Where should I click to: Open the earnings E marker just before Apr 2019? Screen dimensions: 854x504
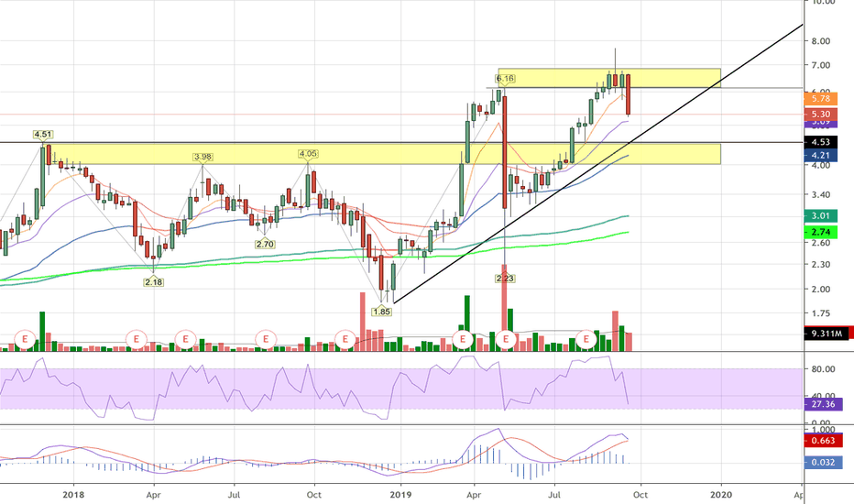coord(463,339)
